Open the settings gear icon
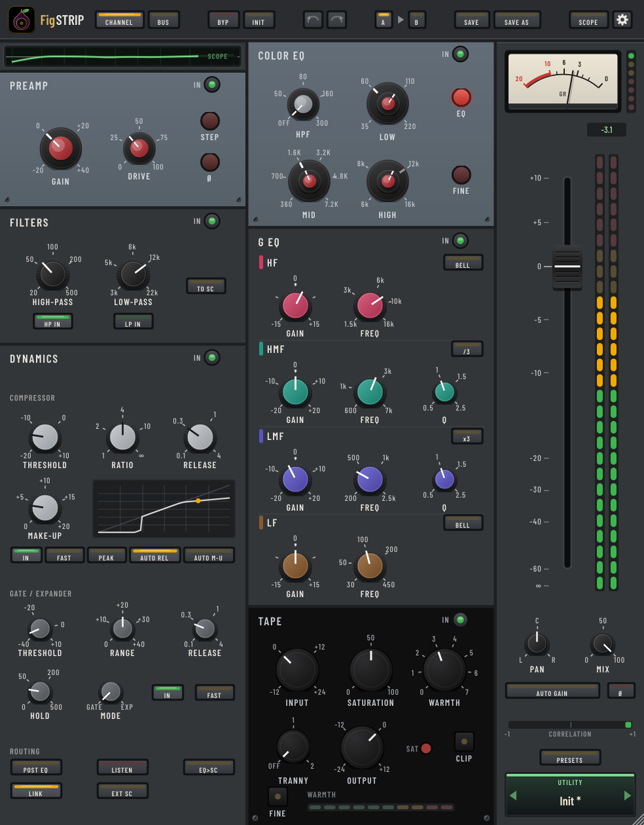Screen dimensions: 644x825 (x=622, y=20)
